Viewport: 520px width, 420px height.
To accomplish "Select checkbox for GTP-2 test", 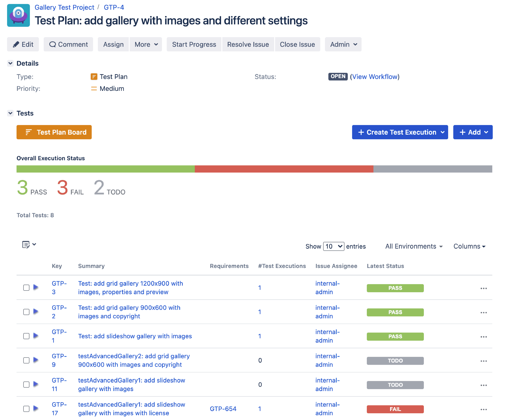I will pyautogui.click(x=26, y=312).
